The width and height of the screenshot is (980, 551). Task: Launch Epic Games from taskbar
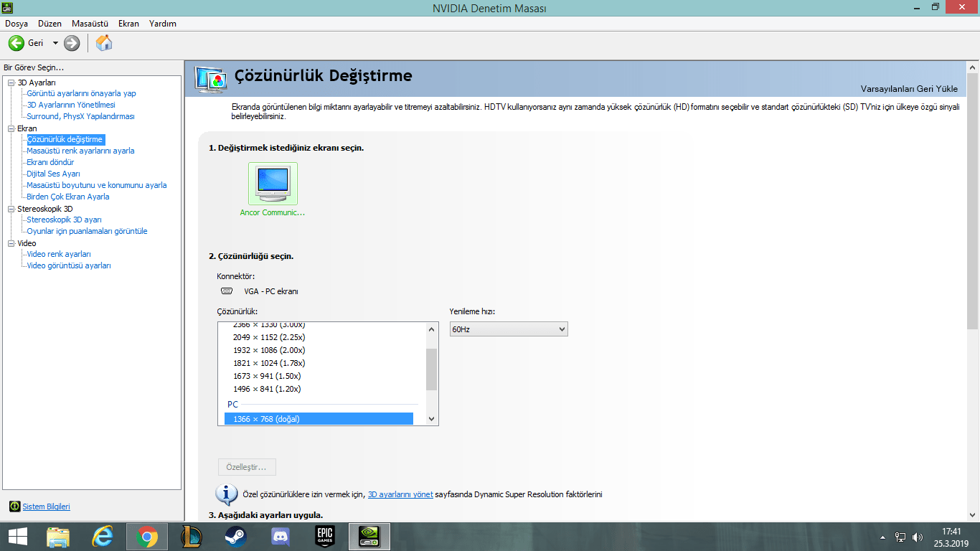pyautogui.click(x=325, y=537)
